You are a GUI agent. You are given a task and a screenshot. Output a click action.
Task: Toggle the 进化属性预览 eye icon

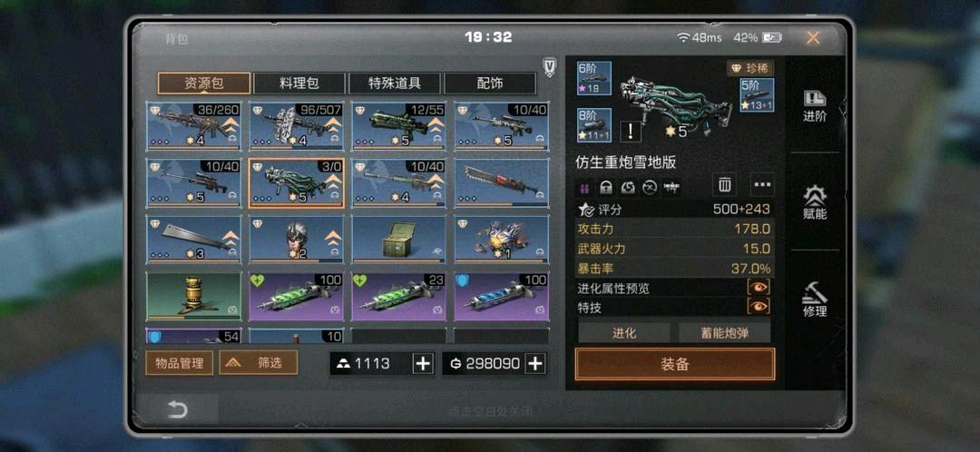(759, 288)
